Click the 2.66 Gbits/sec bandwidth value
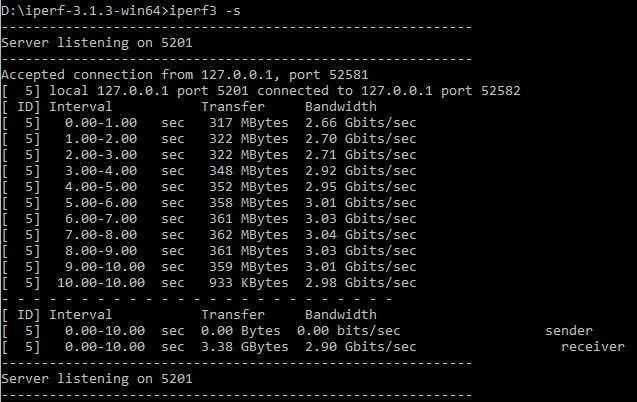The width and height of the screenshot is (637, 402). (x=361, y=123)
